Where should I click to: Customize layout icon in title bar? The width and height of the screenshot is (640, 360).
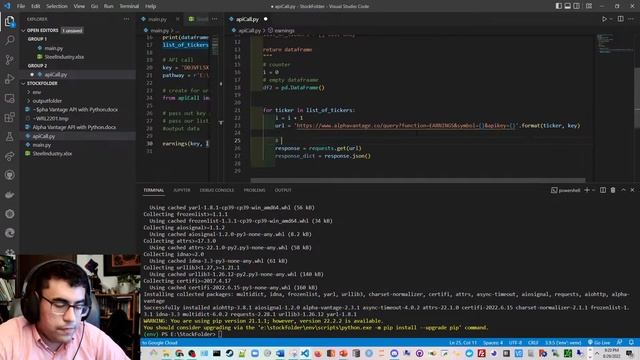pos(589,6)
